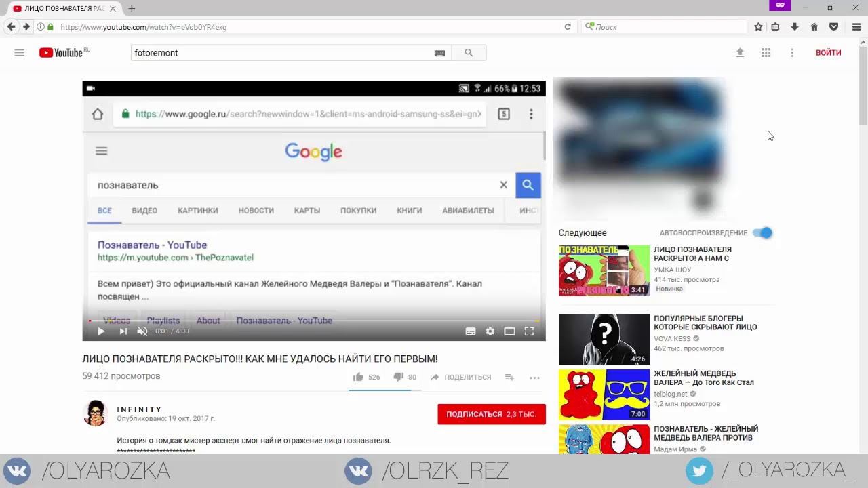Toggle the АВТОВОСПРОИЗВЕДЕНИЕ autoplay switch
Viewport: 868px width, 488px height.
(763, 232)
